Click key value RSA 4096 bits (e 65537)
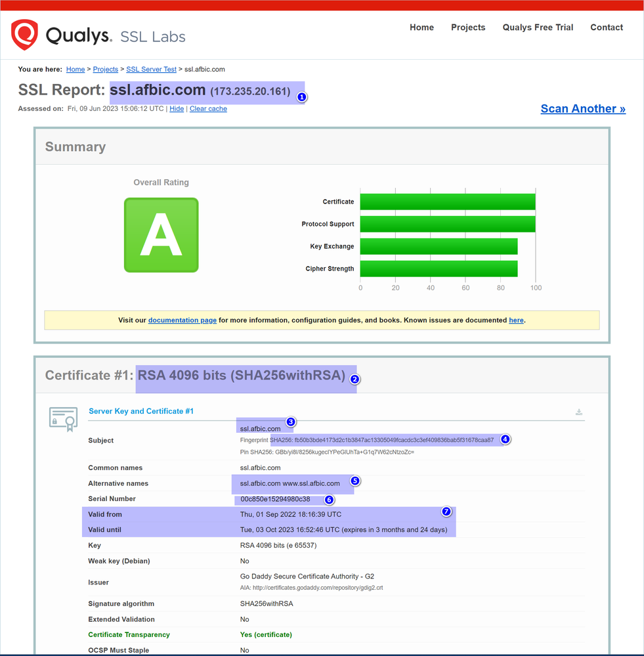The width and height of the screenshot is (644, 656). 278,546
